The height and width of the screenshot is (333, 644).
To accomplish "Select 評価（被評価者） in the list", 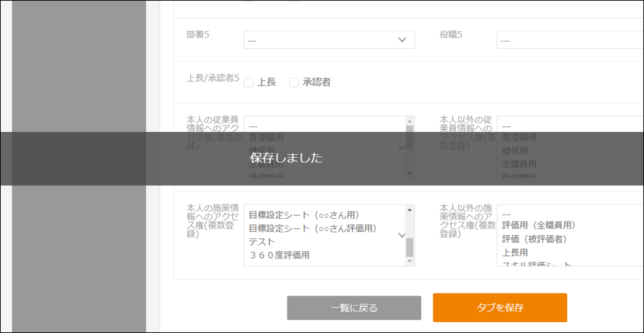I will (x=534, y=239).
